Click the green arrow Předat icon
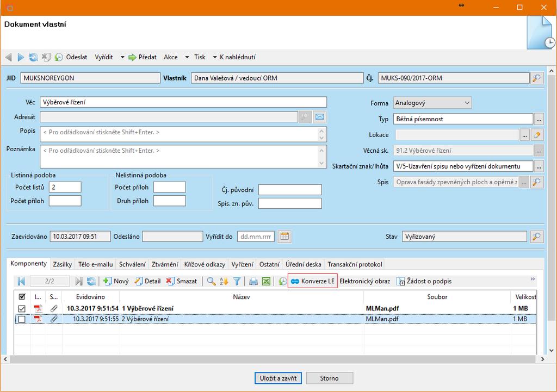 [133, 57]
